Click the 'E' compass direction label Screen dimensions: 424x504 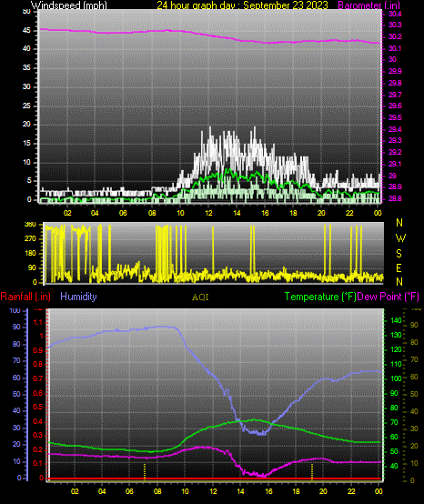click(x=399, y=268)
